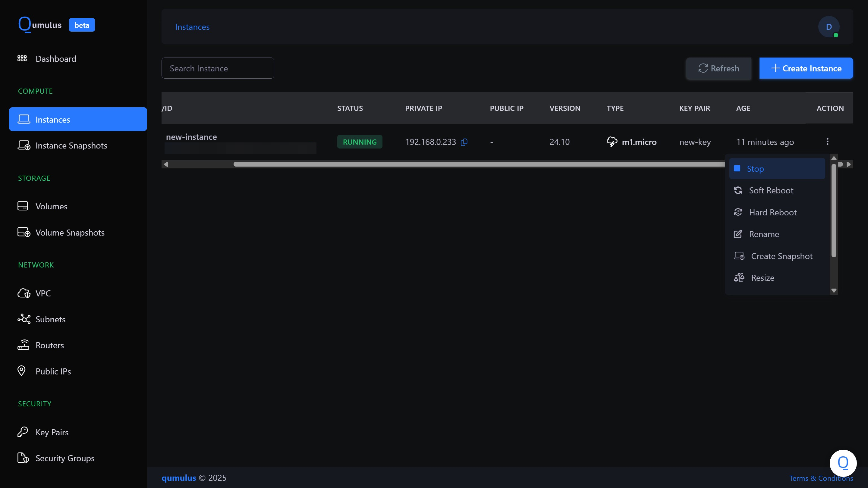The height and width of the screenshot is (488, 868).
Task: Select Soft Reboot option
Action: 777,190
